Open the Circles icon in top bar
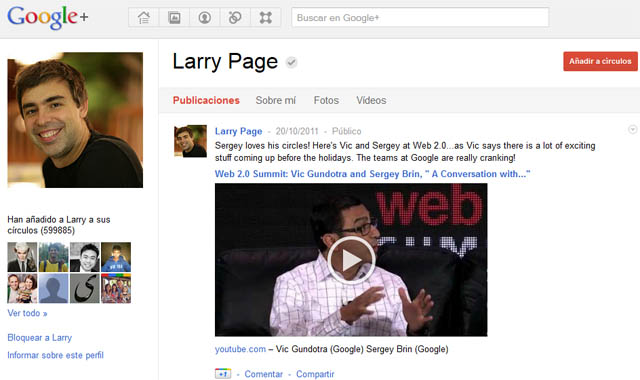The width and height of the screenshot is (640, 380). point(235,18)
